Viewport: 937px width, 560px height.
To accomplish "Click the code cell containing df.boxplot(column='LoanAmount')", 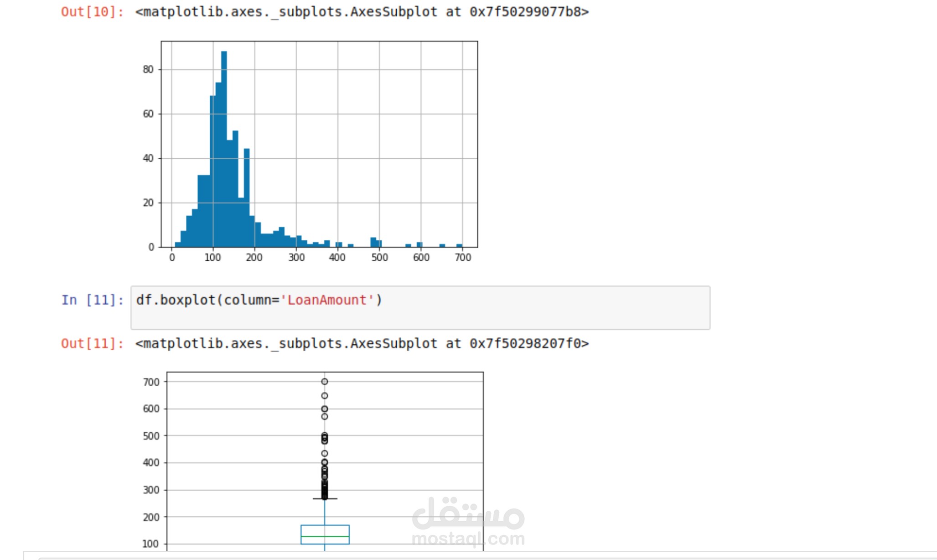I will click(x=420, y=308).
